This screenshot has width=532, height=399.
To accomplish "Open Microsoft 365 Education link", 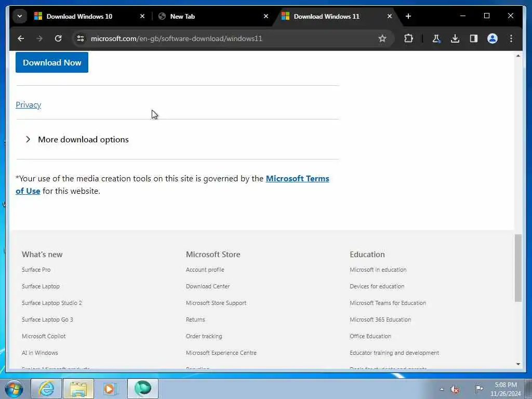I will (x=380, y=320).
